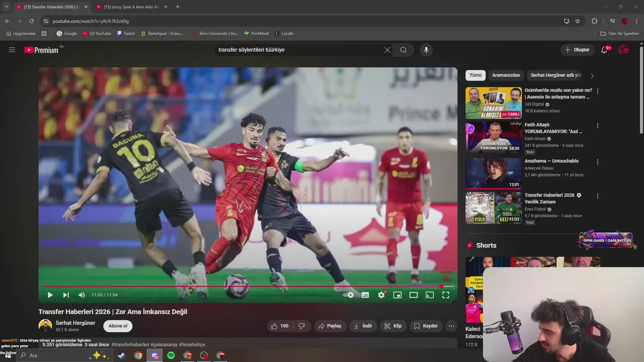Viewport: 644px width, 362px height.
Task: Select the Tümü filter chip
Action: 475,75
